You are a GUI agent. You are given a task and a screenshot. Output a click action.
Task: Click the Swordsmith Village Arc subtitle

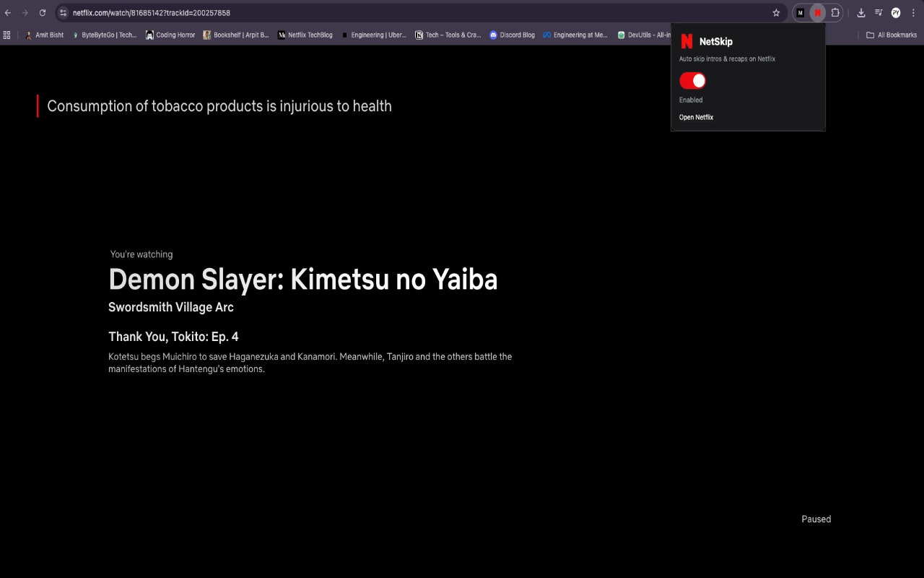(171, 307)
